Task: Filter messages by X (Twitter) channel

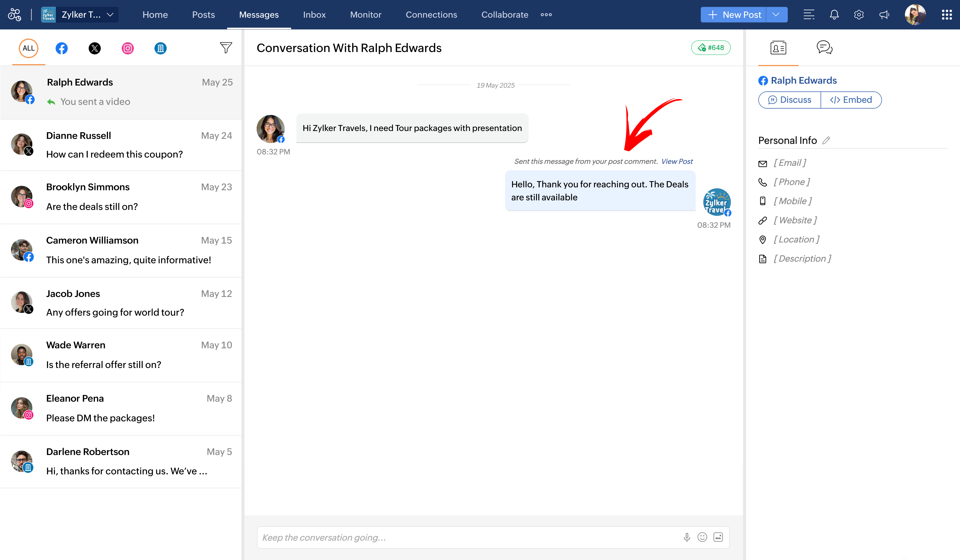Action: (x=94, y=48)
